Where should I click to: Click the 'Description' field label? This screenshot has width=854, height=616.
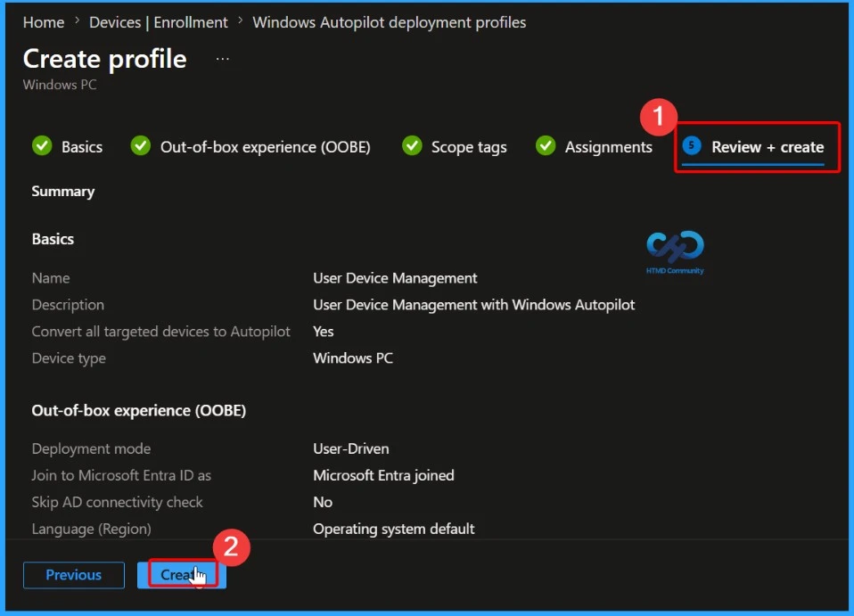68,305
